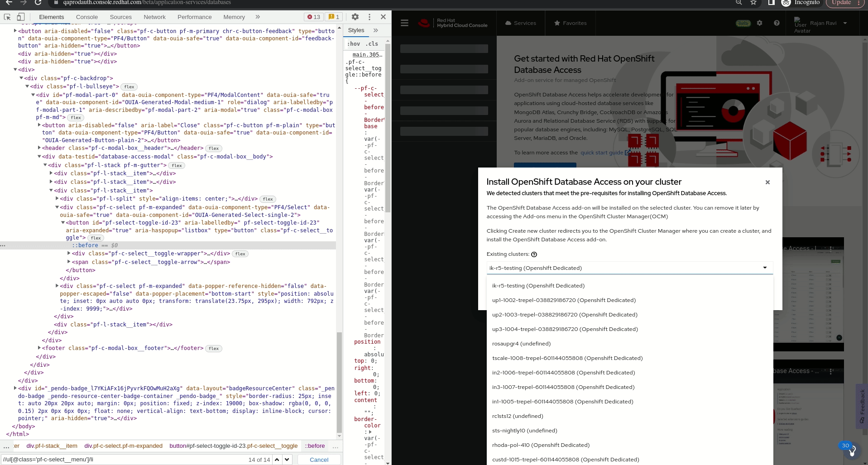
Task: Click the yellow warning count badge showing 1
Action: [x=334, y=17]
